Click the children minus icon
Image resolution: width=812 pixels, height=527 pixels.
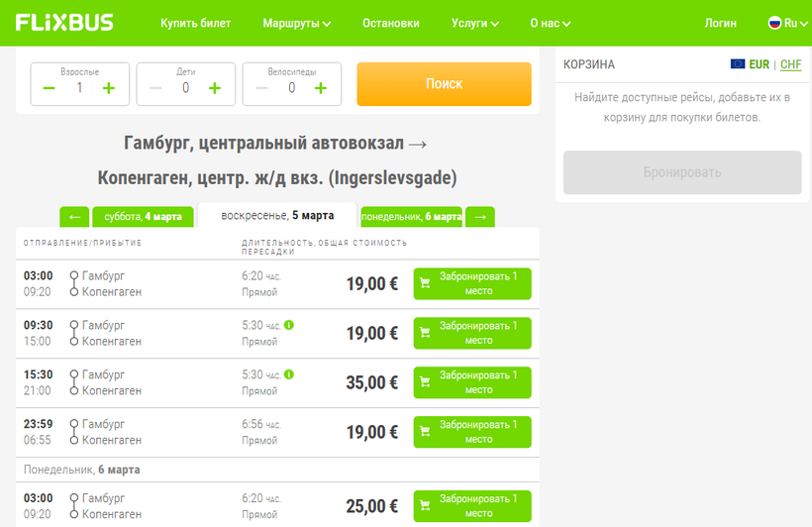155,88
